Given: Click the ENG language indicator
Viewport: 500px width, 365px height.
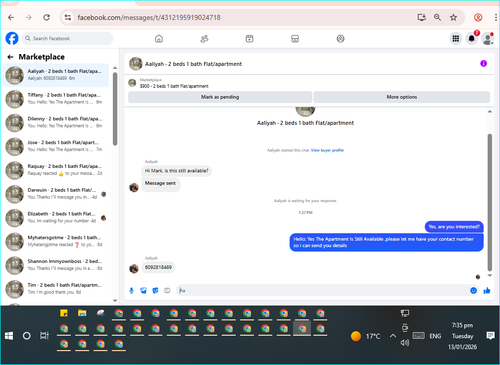Looking at the screenshot, I should (435, 336).
